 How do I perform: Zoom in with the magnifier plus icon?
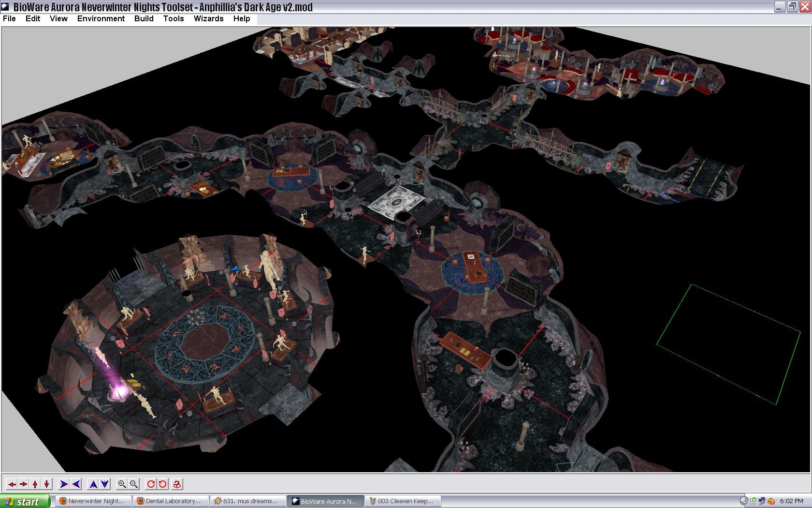coord(122,484)
